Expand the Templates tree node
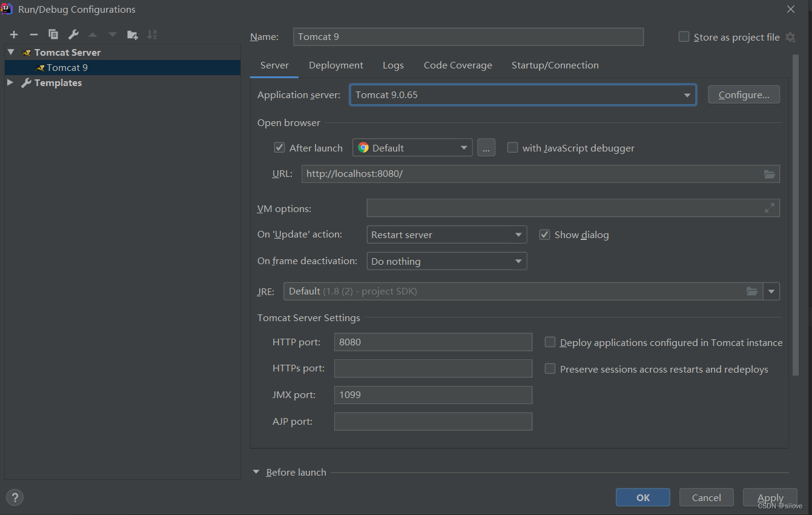Viewport: 812px width, 515px height. 10,82
